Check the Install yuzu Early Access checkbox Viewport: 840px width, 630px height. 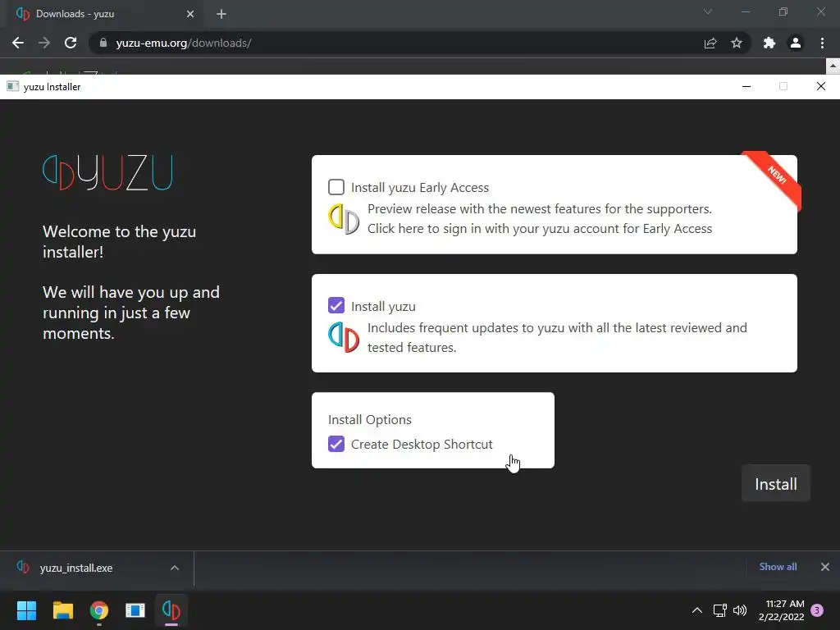[x=336, y=187]
